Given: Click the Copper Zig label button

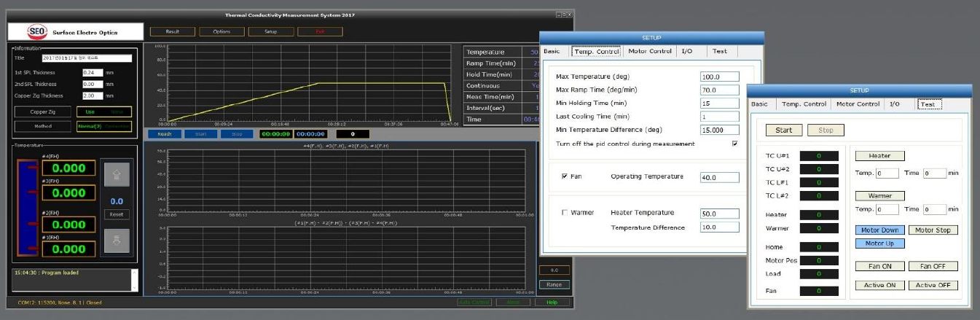Looking at the screenshot, I should [x=43, y=112].
